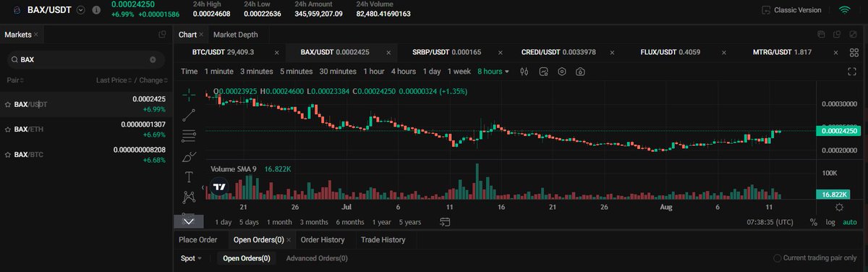Take a chart snapshot with camera icon
Image resolution: width=868 pixels, height=272 pixels.
point(579,72)
